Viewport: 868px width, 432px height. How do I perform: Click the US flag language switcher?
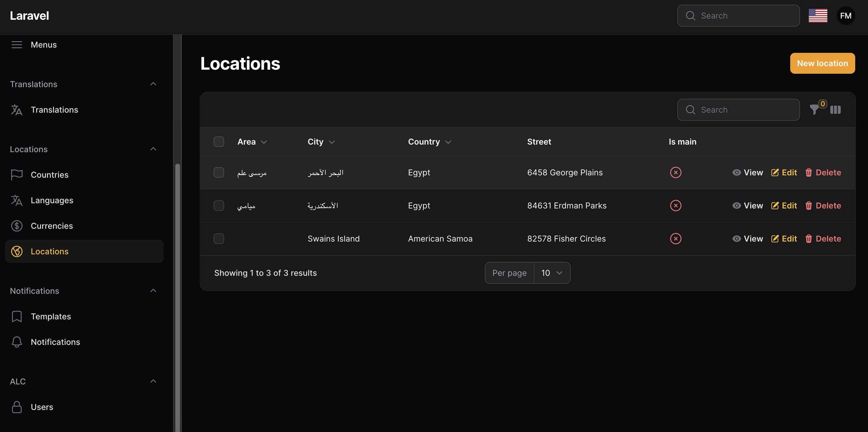click(x=818, y=16)
